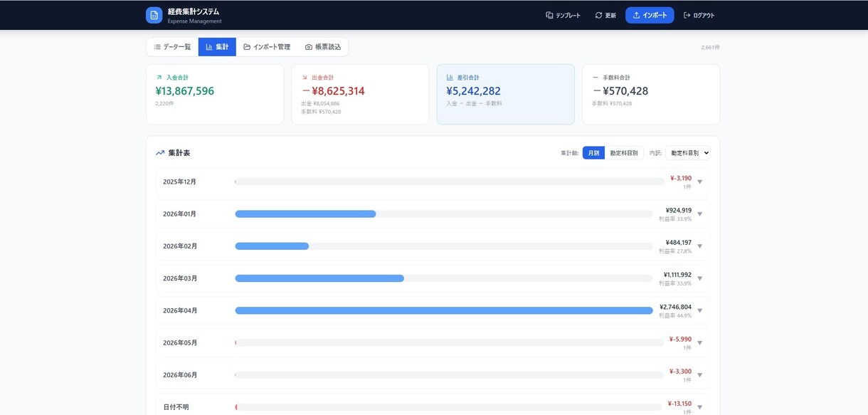Click the 2026年03月 progress bar
868x415 pixels.
pos(444,278)
